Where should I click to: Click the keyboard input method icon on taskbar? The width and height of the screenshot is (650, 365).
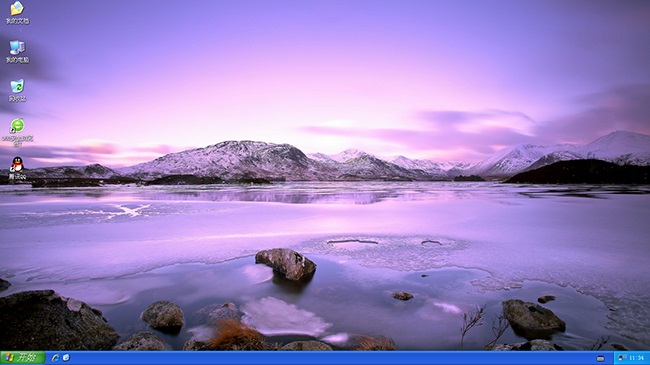tap(600, 358)
